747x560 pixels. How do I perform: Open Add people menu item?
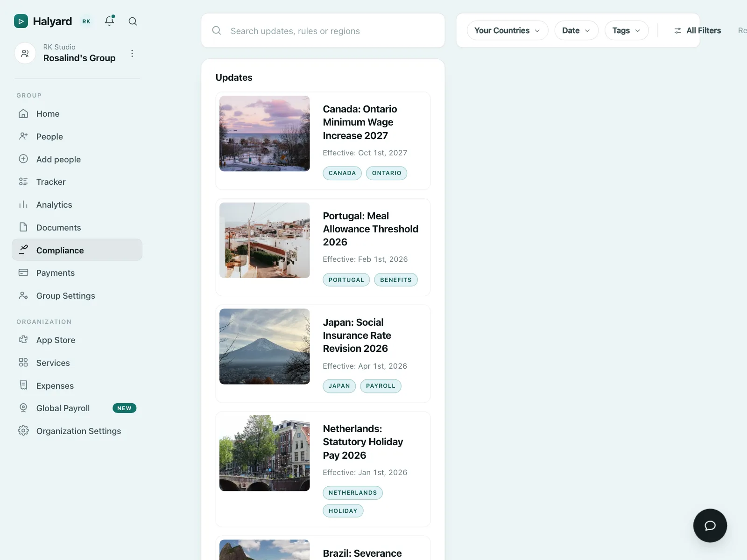point(77,159)
